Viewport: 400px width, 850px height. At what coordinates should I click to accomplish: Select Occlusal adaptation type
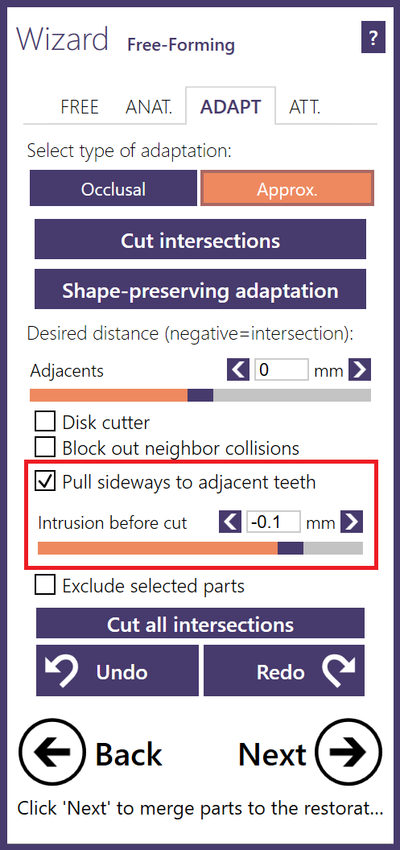(x=113, y=189)
